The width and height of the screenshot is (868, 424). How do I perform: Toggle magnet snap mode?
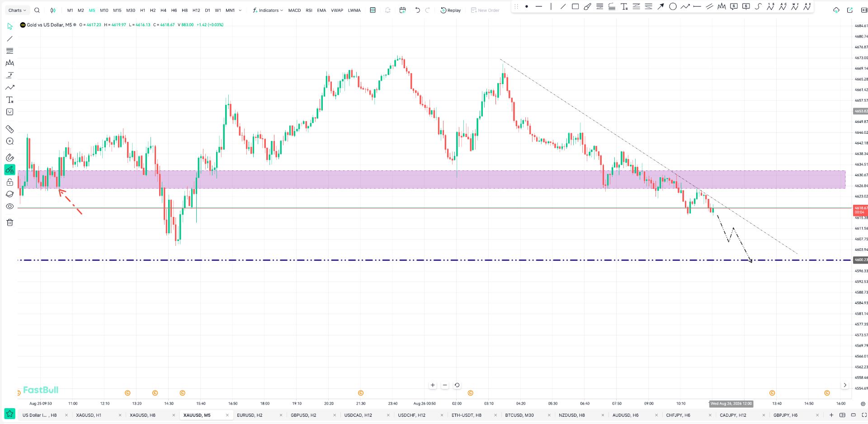pyautogui.click(x=9, y=157)
